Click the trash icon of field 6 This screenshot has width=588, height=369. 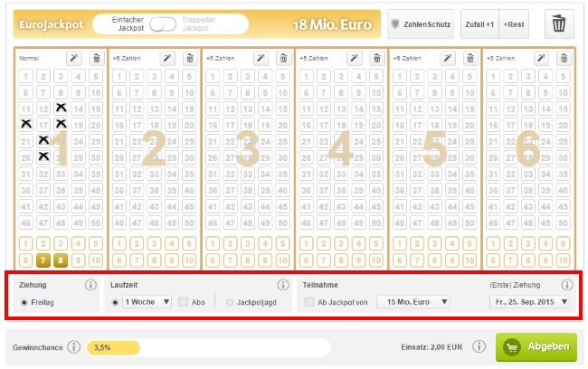[564, 58]
